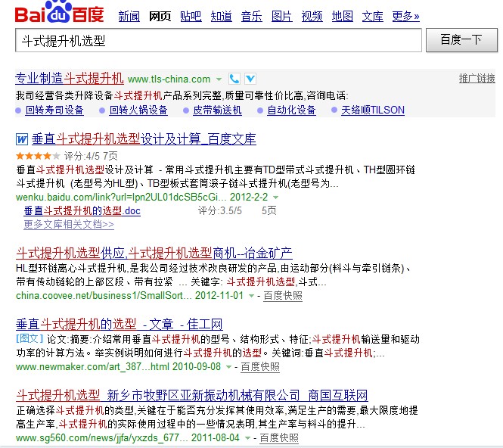503x448 pixels.
Task: Open 百度快照 for www.sg560.com result
Action: tap(279, 438)
